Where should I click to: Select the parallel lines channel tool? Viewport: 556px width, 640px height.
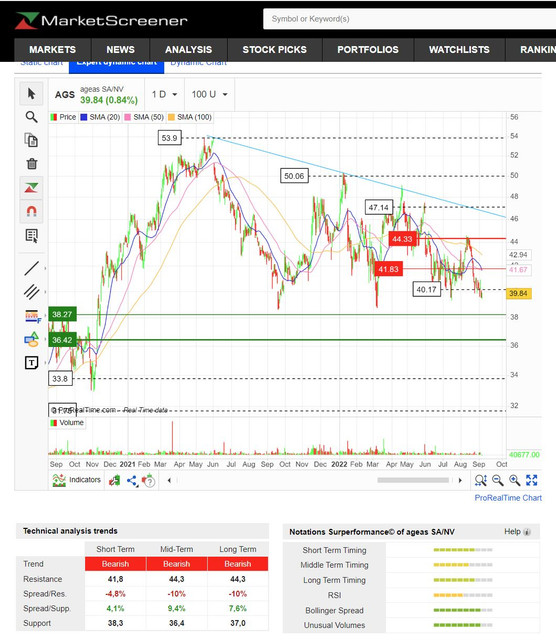point(31,292)
